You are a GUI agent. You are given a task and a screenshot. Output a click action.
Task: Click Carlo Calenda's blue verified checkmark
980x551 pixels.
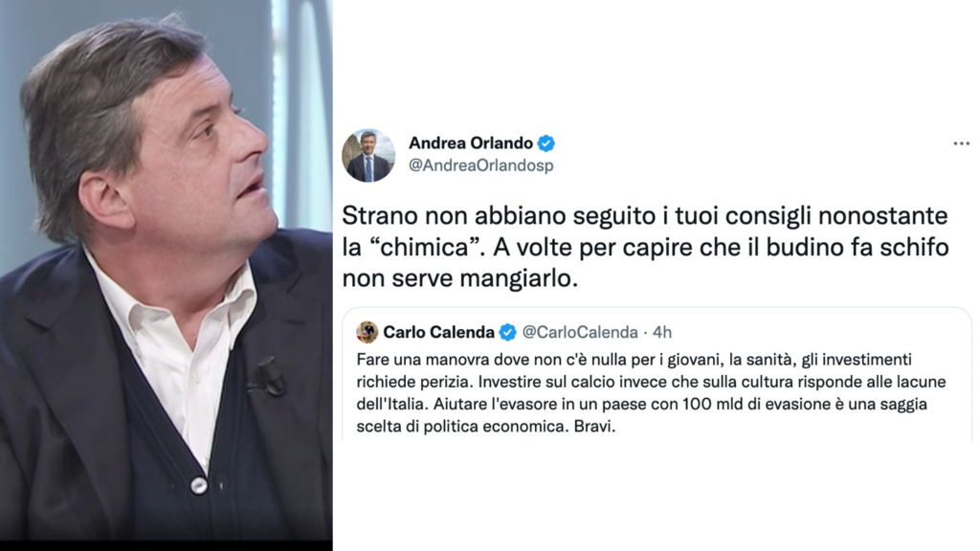coord(507,332)
